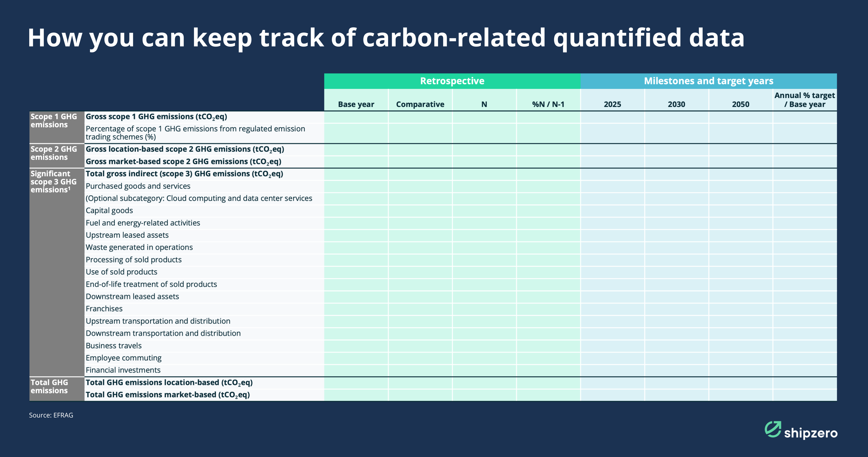Select the Milestones and target years header
868x457 pixels.
point(708,81)
